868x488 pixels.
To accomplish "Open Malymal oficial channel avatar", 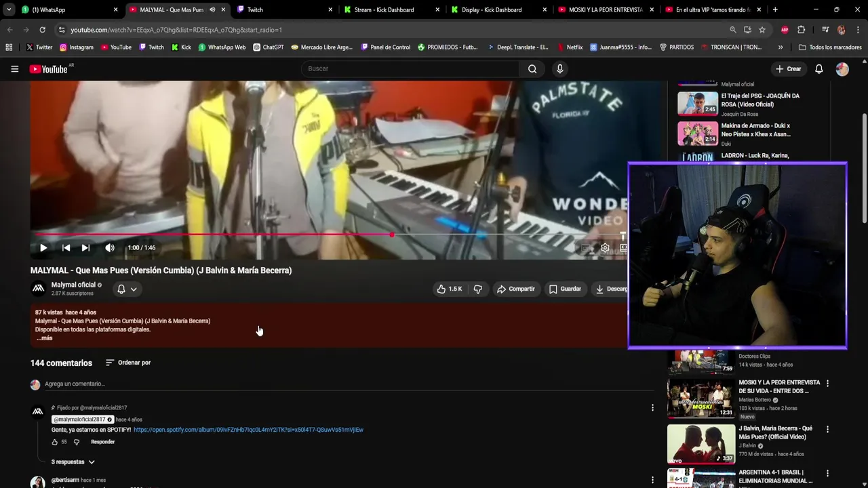I will click(x=38, y=289).
